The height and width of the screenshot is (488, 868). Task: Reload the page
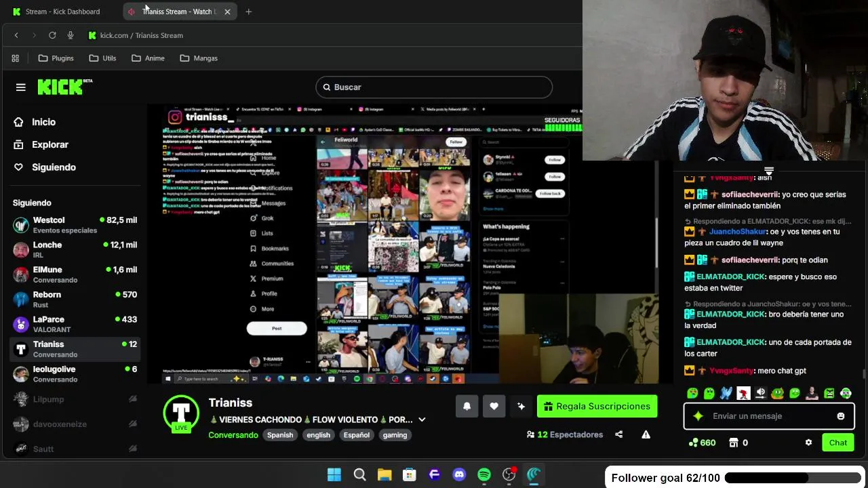coord(52,35)
